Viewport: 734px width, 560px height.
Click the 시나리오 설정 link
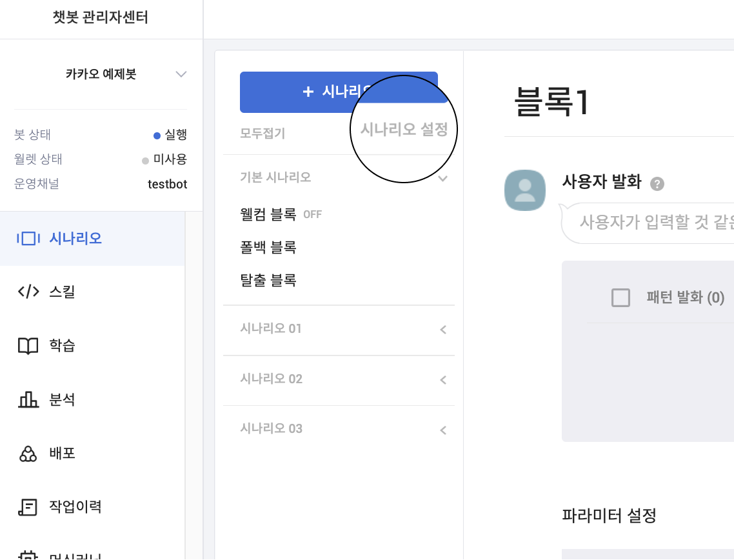[x=404, y=130]
